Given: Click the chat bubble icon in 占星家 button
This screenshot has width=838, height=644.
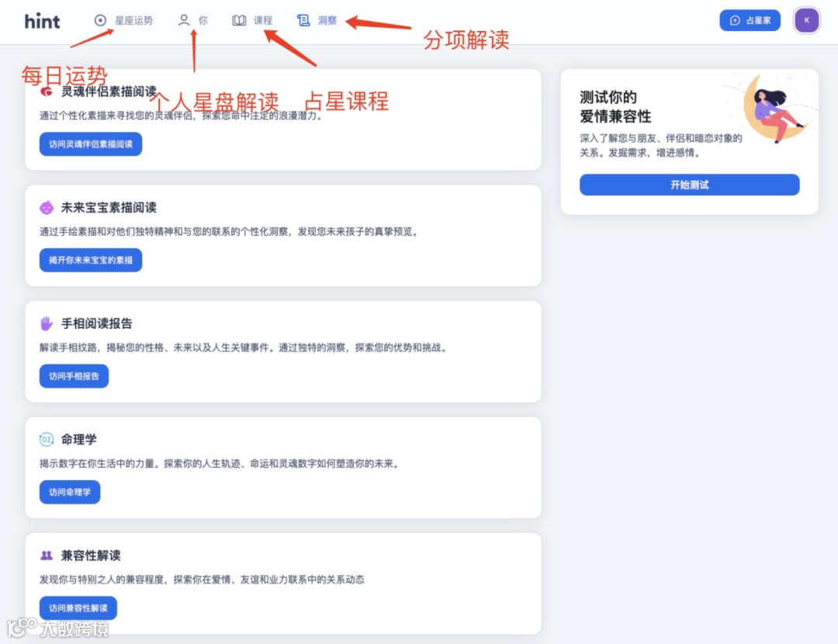Looking at the screenshot, I should [x=735, y=20].
